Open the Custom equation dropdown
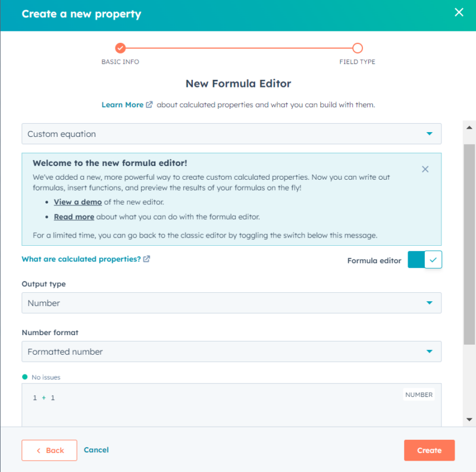The height and width of the screenshot is (472, 476). pyautogui.click(x=231, y=134)
